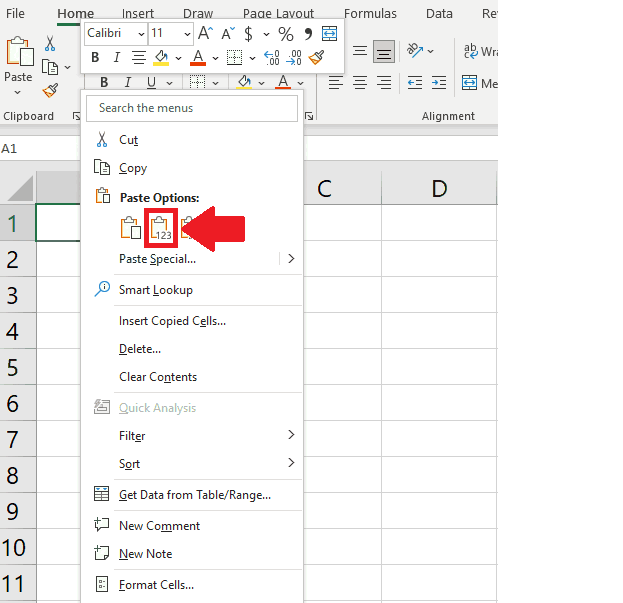Click Format Painter in mini toolbar
This screenshot has width=623, height=603.
(x=317, y=58)
